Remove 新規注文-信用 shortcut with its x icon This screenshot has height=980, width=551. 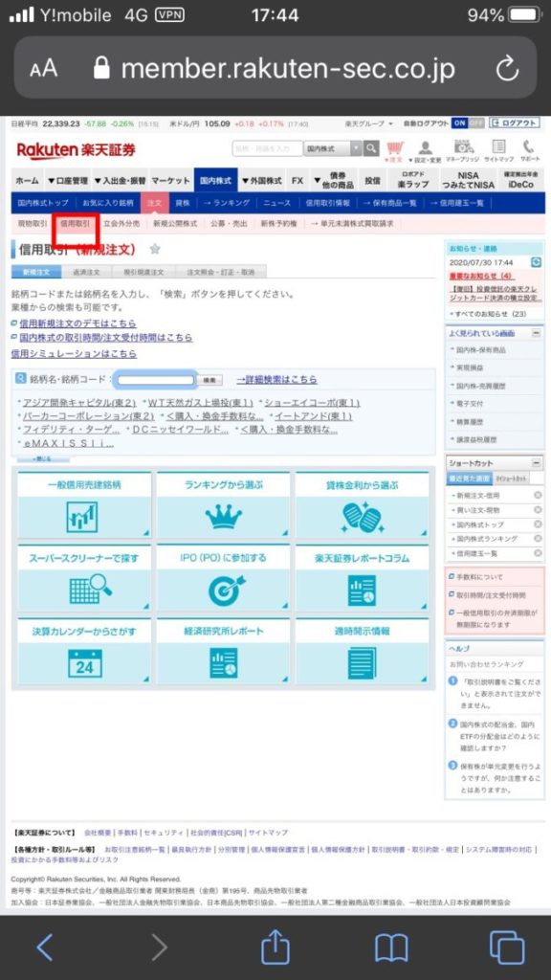[538, 496]
